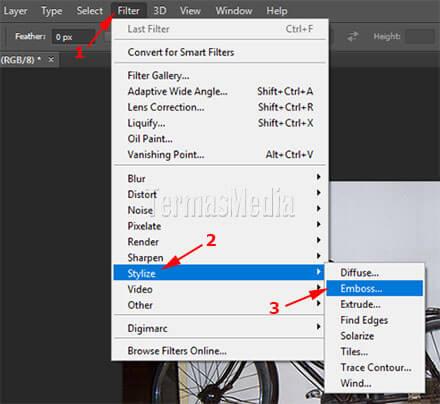
Task: Open the Select menu
Action: (x=90, y=11)
